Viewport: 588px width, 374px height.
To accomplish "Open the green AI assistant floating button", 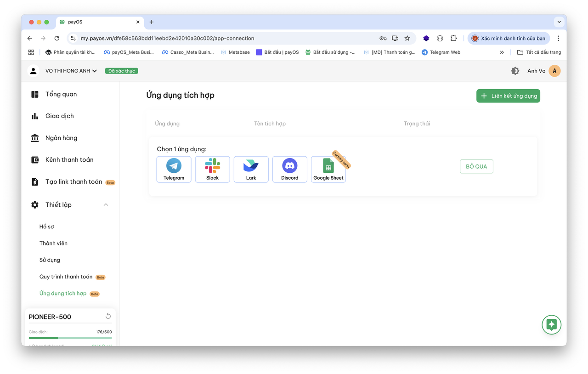I will 552,324.
